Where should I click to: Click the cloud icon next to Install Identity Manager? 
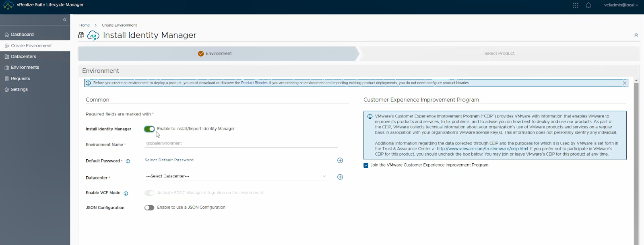[93, 35]
